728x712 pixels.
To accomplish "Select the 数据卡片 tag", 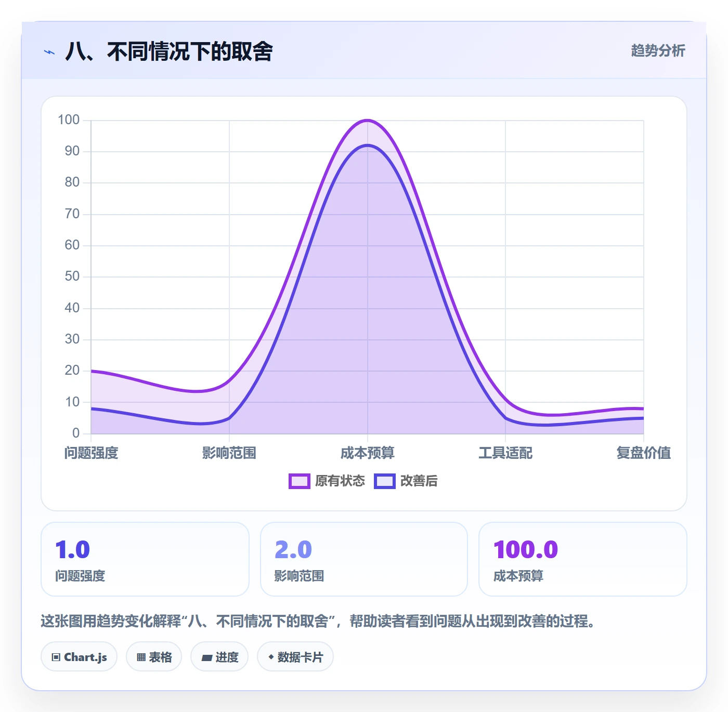I will point(295,657).
